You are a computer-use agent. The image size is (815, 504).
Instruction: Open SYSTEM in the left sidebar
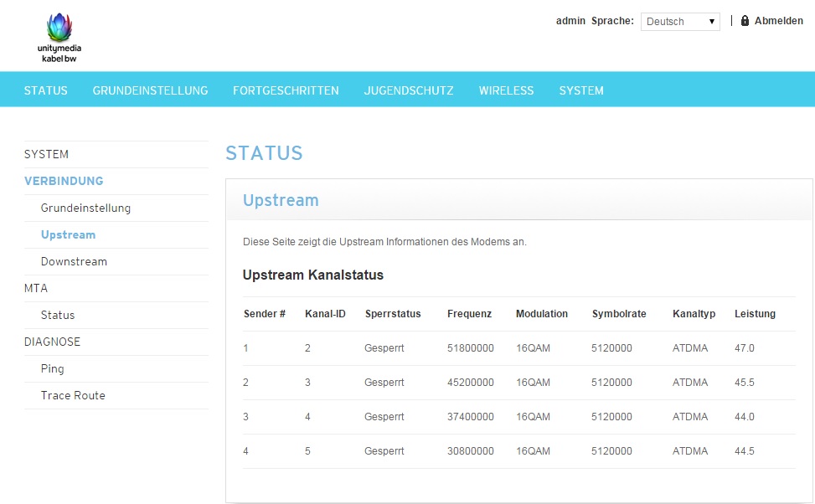click(x=46, y=154)
